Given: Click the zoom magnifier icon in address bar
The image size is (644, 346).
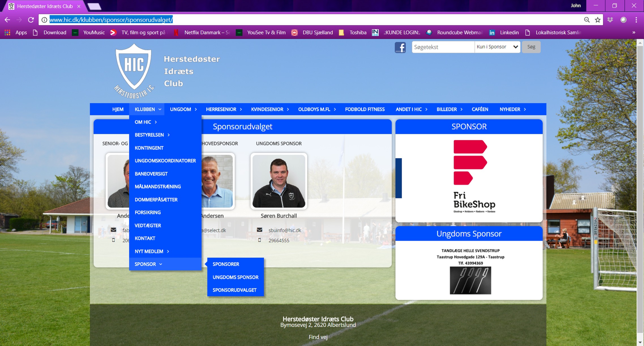Looking at the screenshot, I should click(587, 20).
